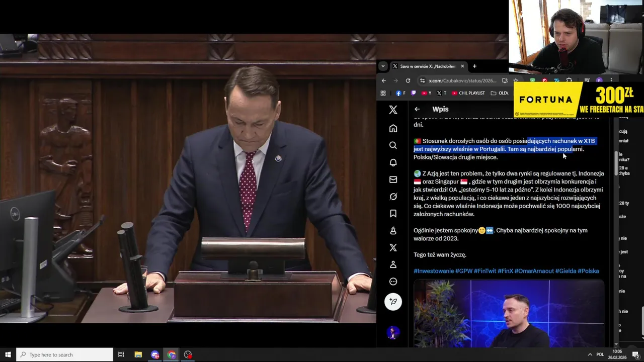Open Premium X icon in the sidebar

pyautogui.click(x=393, y=247)
